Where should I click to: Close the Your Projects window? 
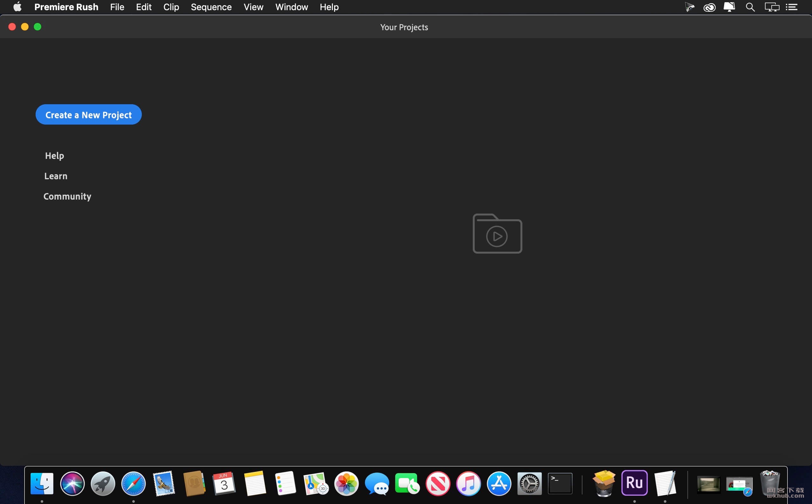pos(12,27)
